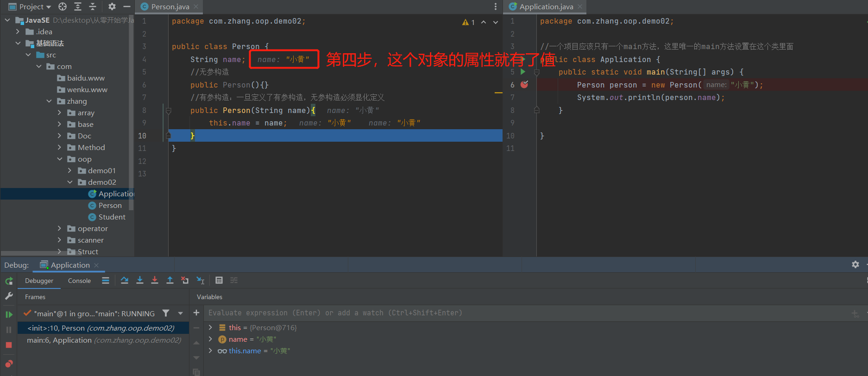Open the Console tab

click(79, 281)
